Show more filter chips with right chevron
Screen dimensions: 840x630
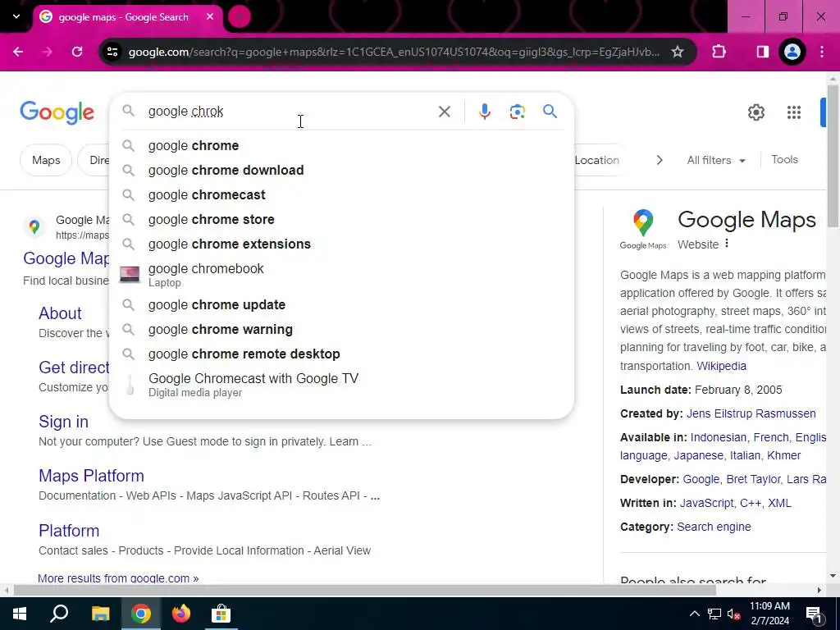click(660, 160)
